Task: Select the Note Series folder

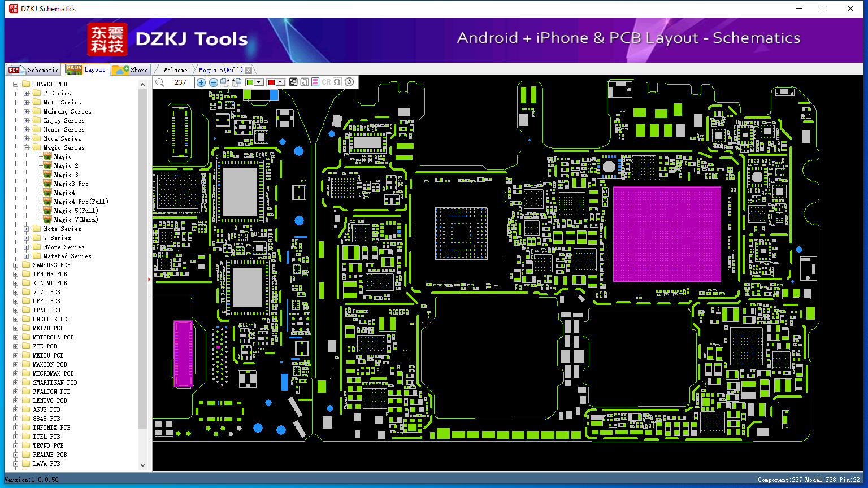Action: 62,229
